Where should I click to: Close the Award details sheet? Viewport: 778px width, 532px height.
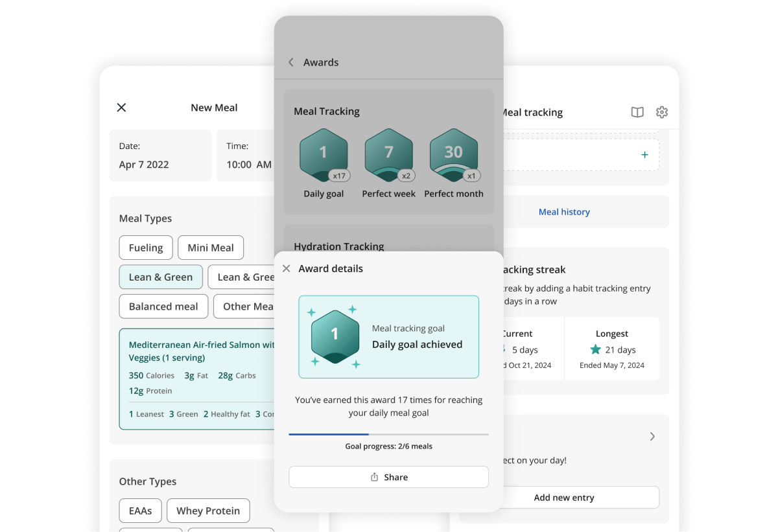tap(286, 268)
